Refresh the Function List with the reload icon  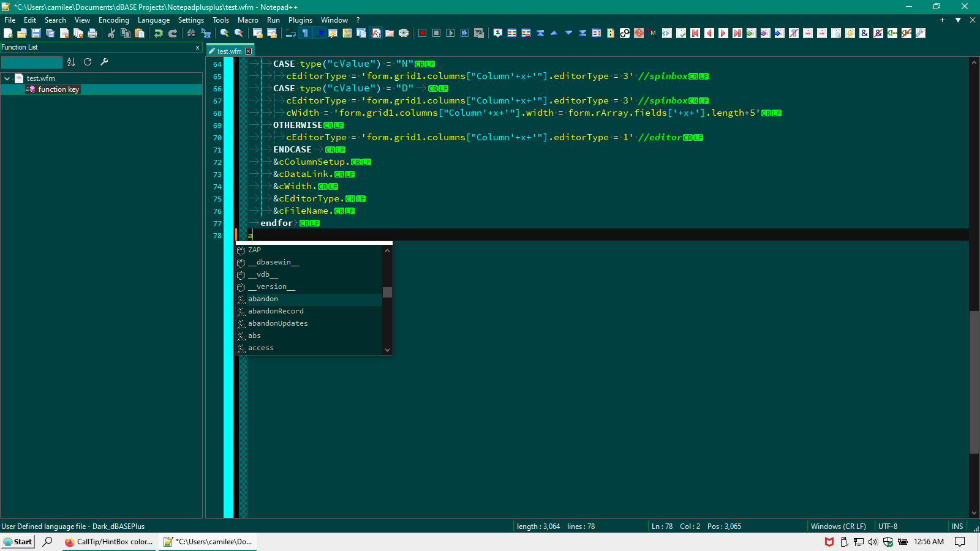pyautogui.click(x=88, y=62)
